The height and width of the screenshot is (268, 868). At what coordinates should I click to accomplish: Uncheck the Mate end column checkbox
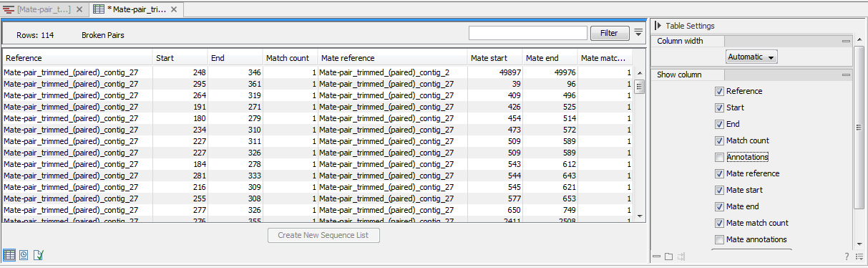point(719,207)
